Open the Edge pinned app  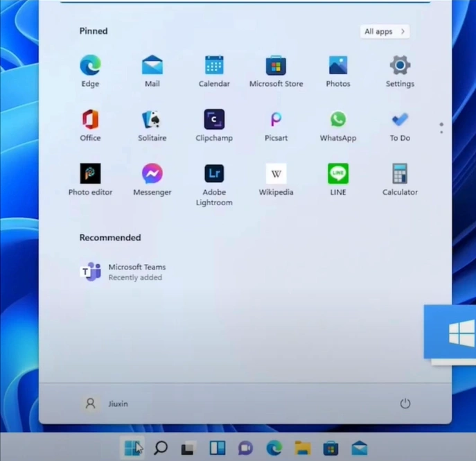pos(90,71)
